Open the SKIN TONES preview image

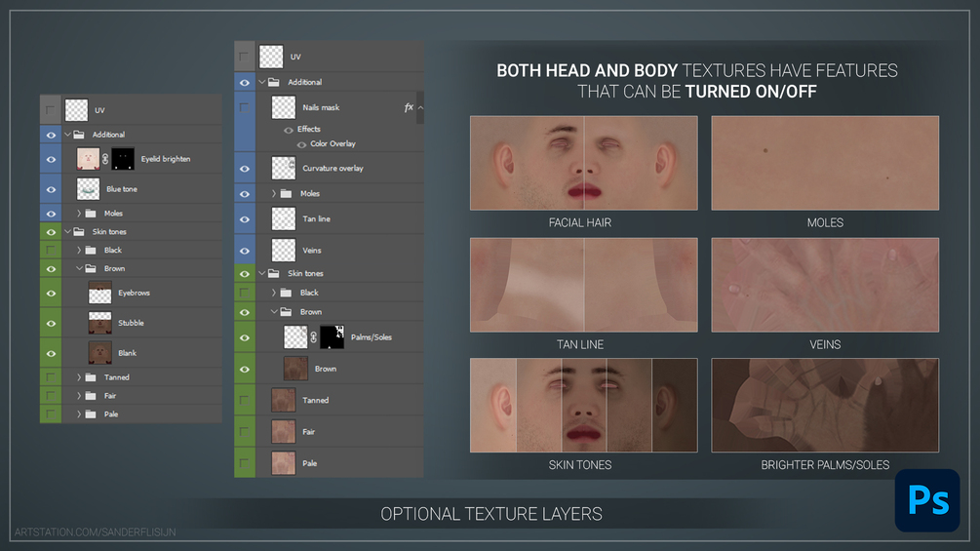pos(584,405)
